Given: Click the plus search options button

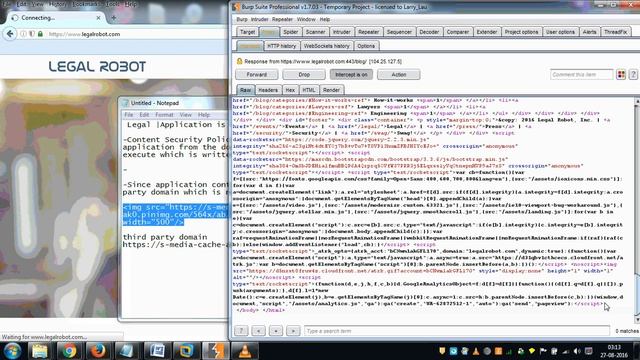Looking at the screenshot, I should click(276, 331).
